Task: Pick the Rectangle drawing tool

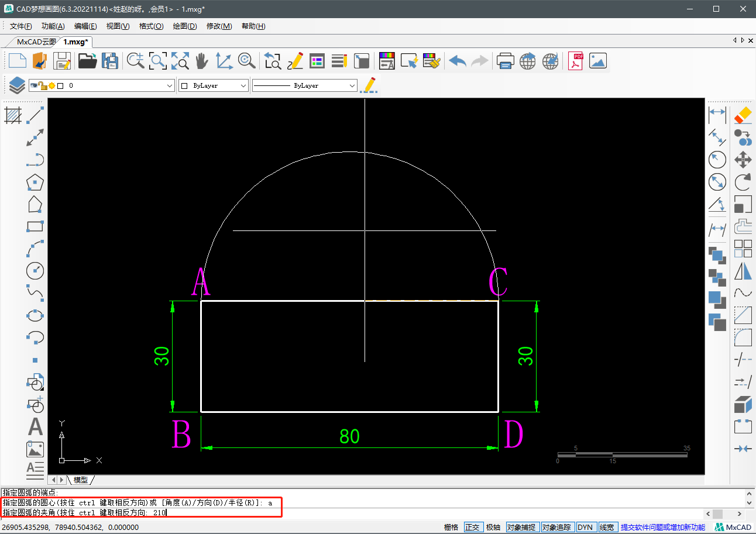Action: [36, 226]
